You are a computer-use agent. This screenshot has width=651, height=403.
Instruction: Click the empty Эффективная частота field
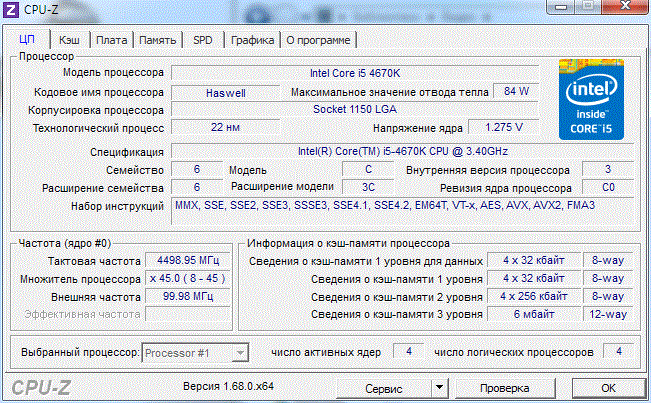(188, 314)
